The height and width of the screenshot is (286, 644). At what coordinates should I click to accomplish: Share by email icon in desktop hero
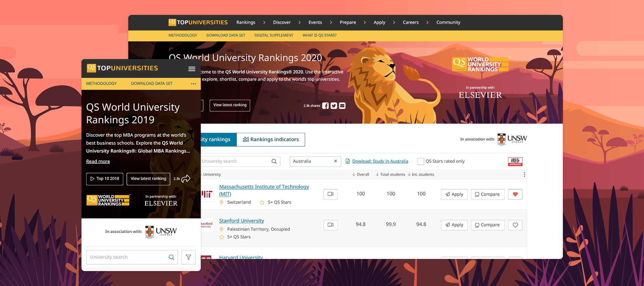tap(342, 106)
